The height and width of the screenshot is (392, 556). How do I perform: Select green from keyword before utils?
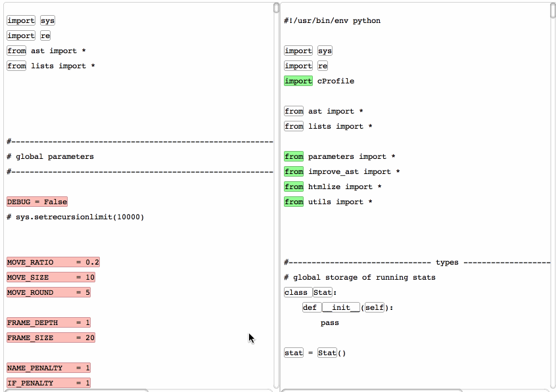pyautogui.click(x=294, y=202)
